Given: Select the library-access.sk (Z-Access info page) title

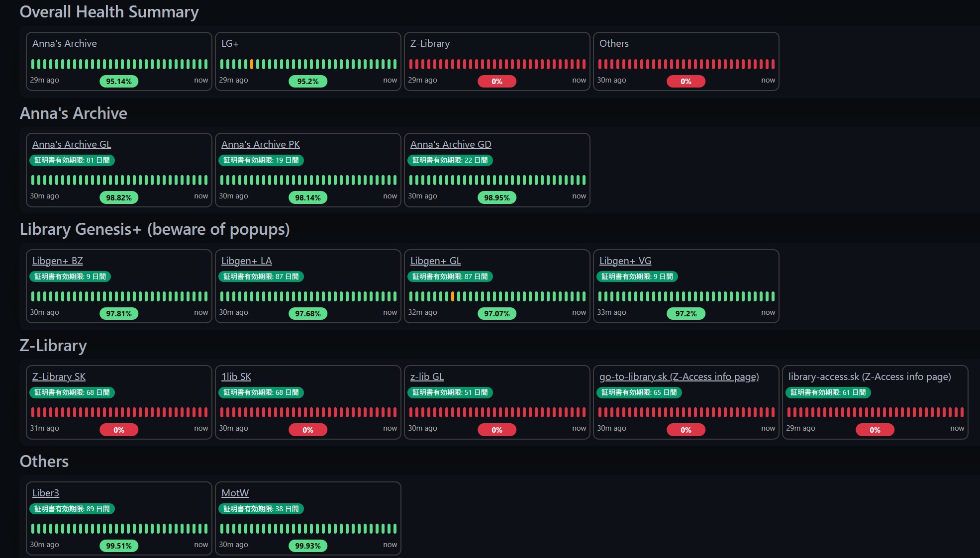Looking at the screenshot, I should (870, 376).
